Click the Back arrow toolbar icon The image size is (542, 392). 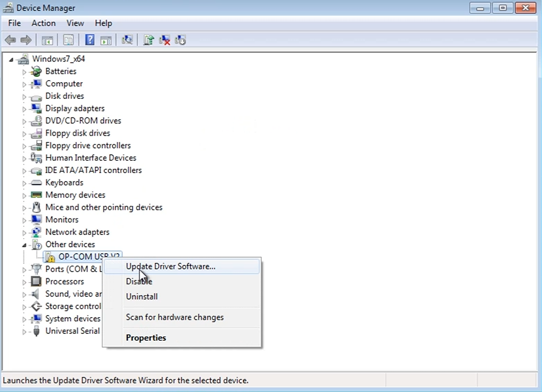coord(10,40)
